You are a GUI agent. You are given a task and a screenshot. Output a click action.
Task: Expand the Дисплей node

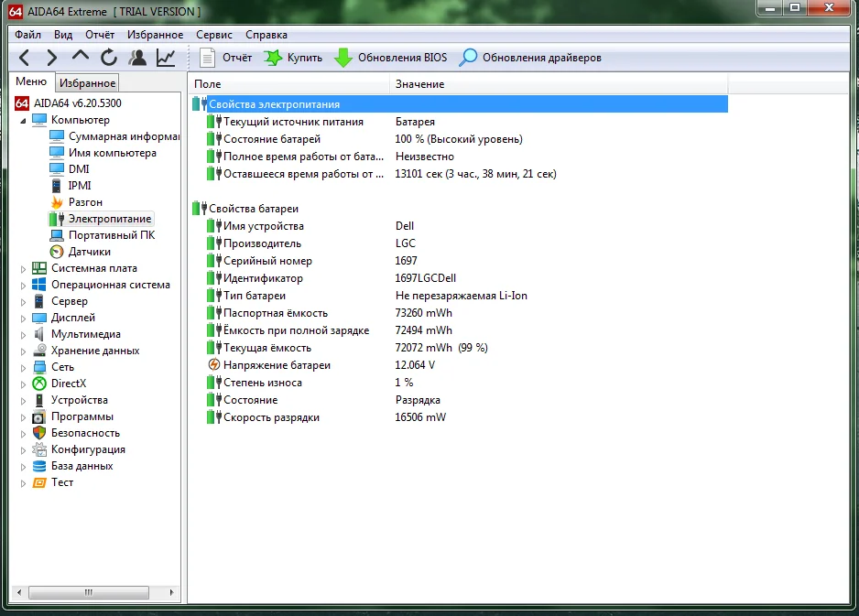[x=23, y=319]
